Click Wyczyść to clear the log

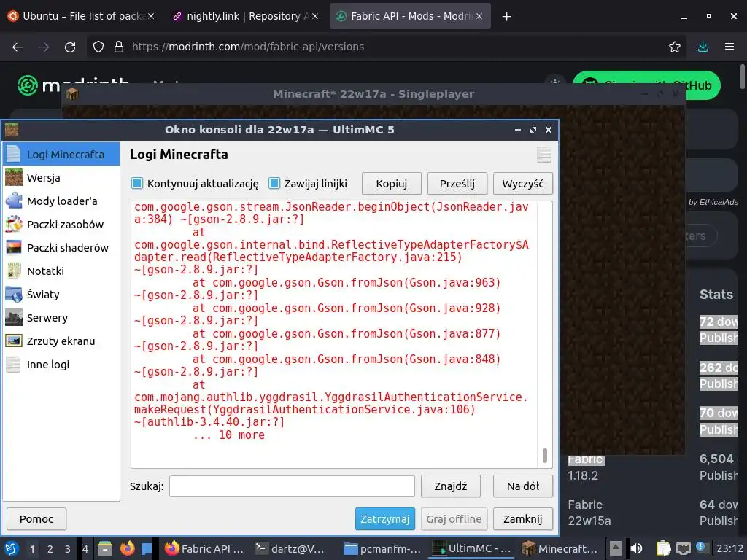[x=523, y=184]
